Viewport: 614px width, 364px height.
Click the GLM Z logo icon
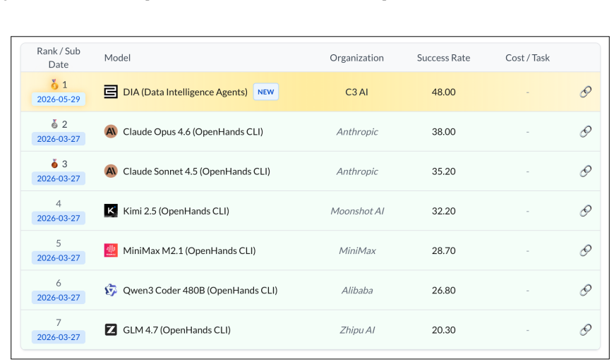pos(111,330)
